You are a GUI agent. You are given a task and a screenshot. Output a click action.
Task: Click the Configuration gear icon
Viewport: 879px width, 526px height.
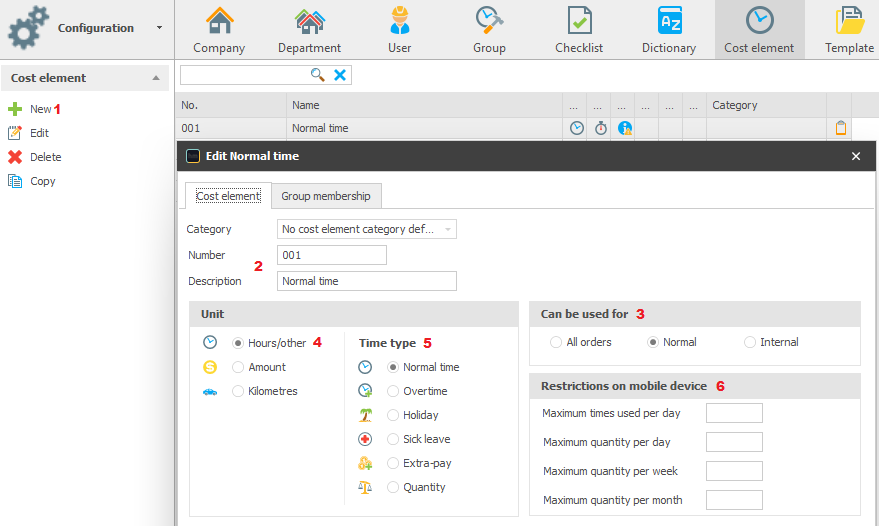(27, 27)
